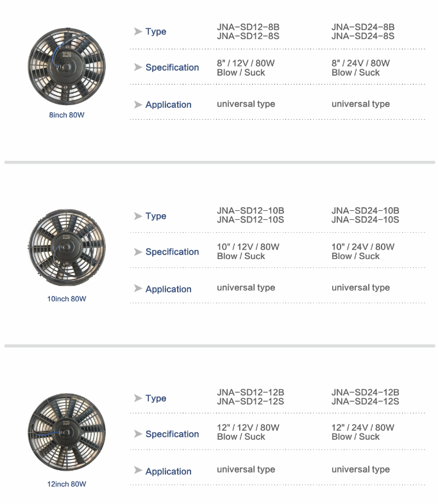Click Specification label in 12inch section
438x504 pixels.
point(173,434)
